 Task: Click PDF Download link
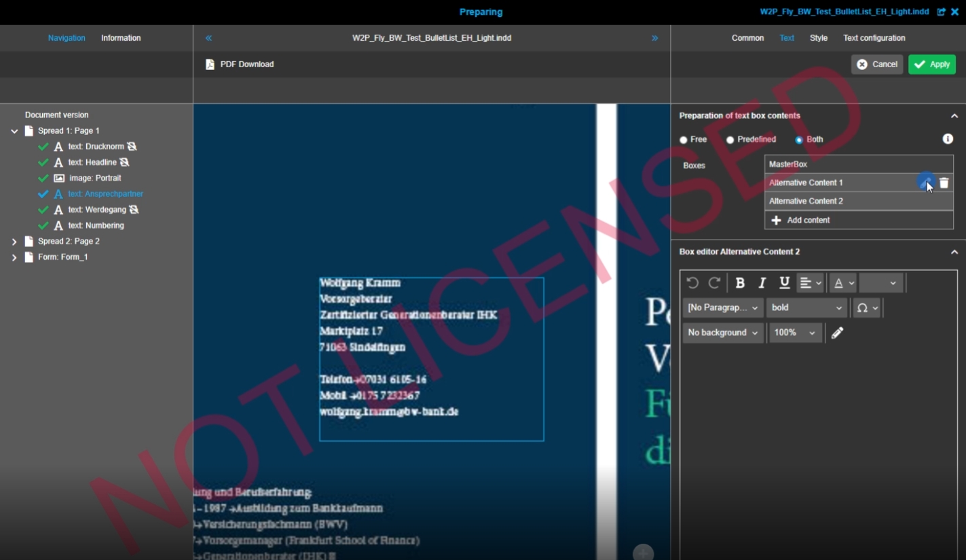[x=247, y=64]
